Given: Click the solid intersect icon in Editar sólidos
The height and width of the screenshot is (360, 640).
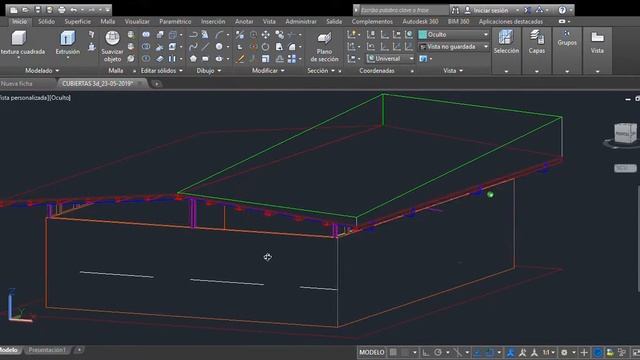Looking at the screenshot, I should click(x=146, y=59).
